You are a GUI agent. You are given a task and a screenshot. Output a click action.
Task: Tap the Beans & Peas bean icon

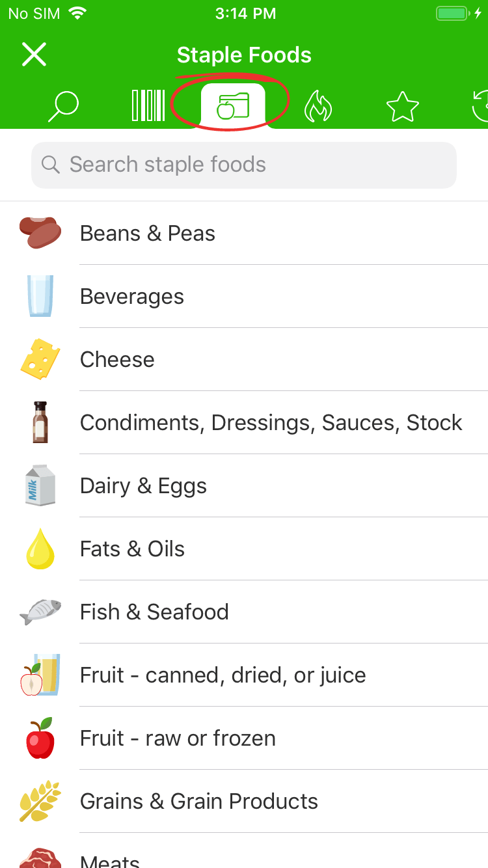click(40, 233)
